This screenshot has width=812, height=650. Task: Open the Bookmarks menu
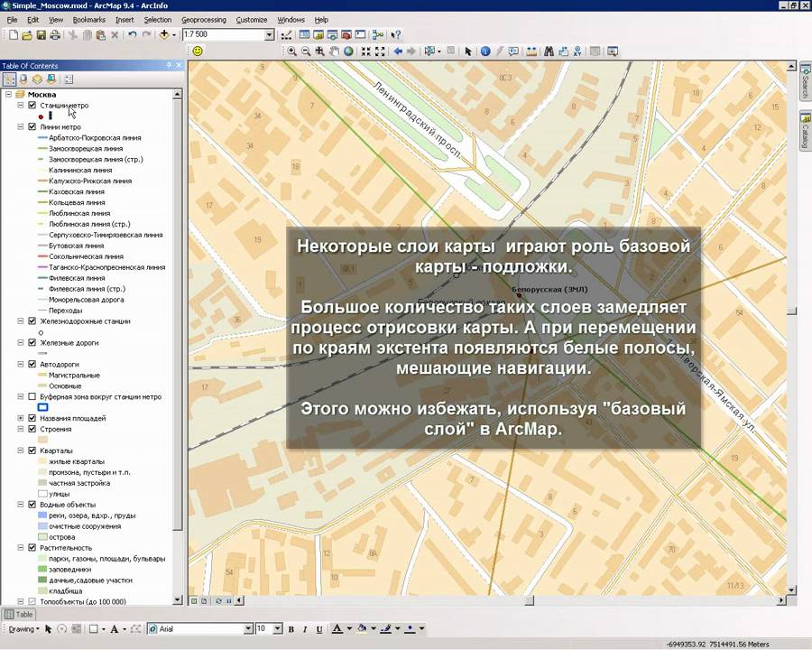(x=89, y=20)
